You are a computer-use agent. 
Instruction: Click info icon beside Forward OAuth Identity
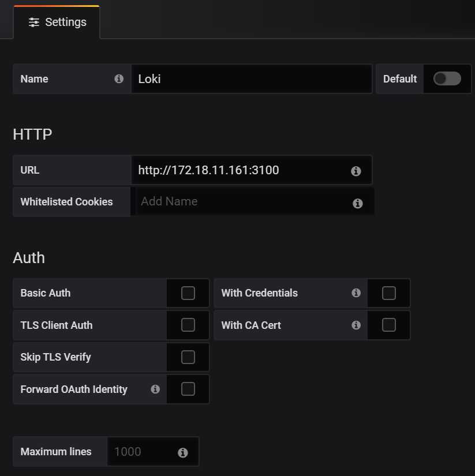click(x=155, y=389)
